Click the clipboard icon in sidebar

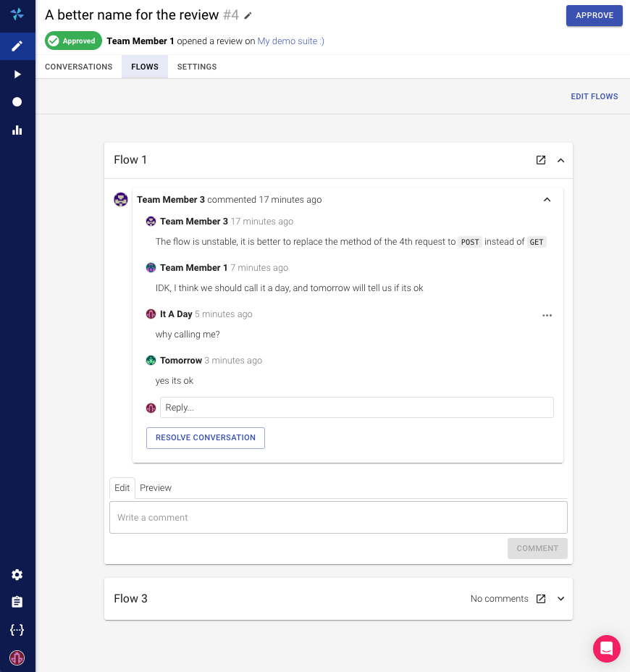(17, 602)
